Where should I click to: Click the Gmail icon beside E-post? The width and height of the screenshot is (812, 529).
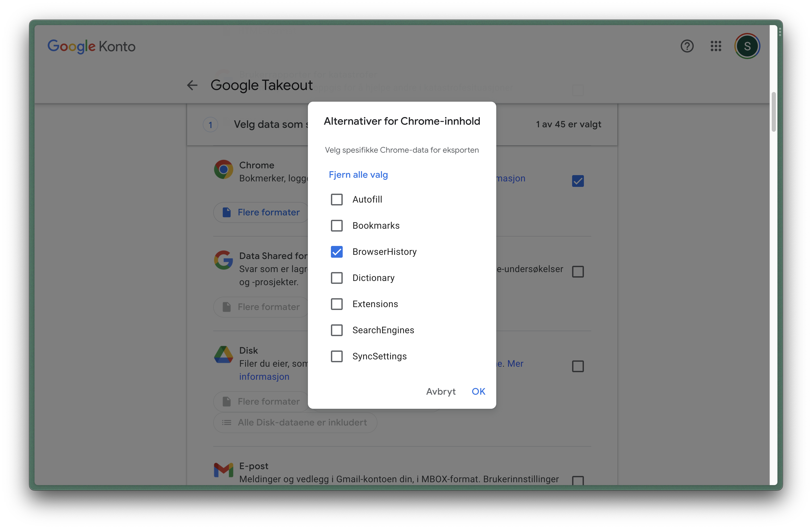click(x=223, y=470)
